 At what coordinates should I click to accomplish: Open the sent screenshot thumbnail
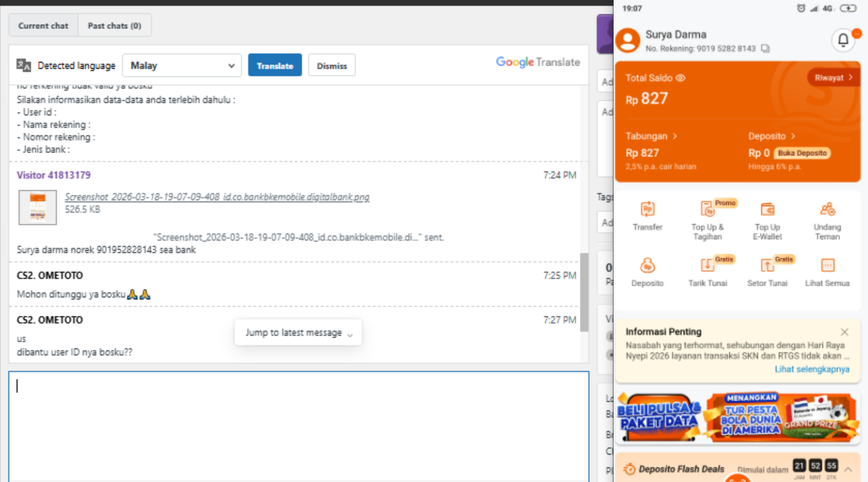[x=38, y=207]
